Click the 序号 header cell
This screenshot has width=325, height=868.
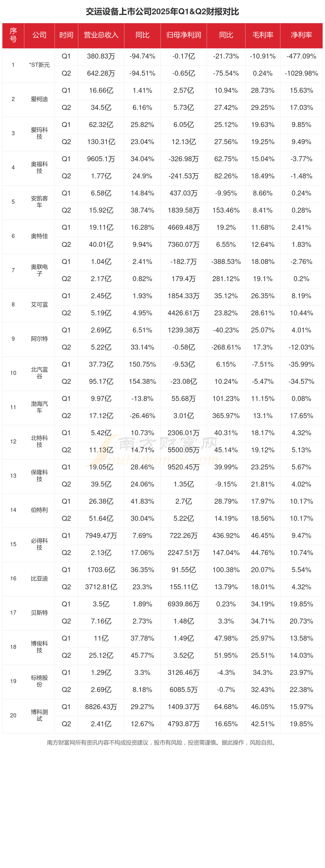(13, 35)
